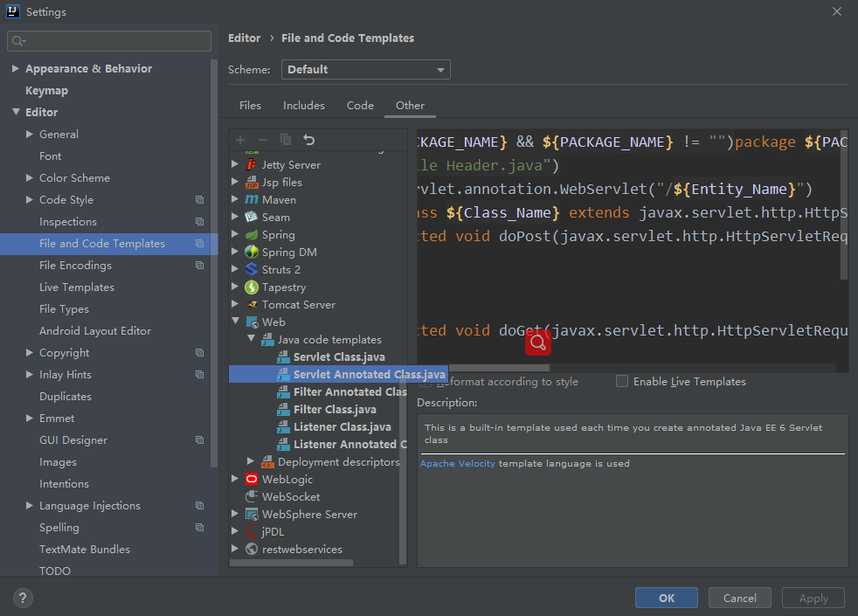Image resolution: width=858 pixels, height=616 pixels.
Task: Enable Live Templates checkbox
Action: [622, 382]
